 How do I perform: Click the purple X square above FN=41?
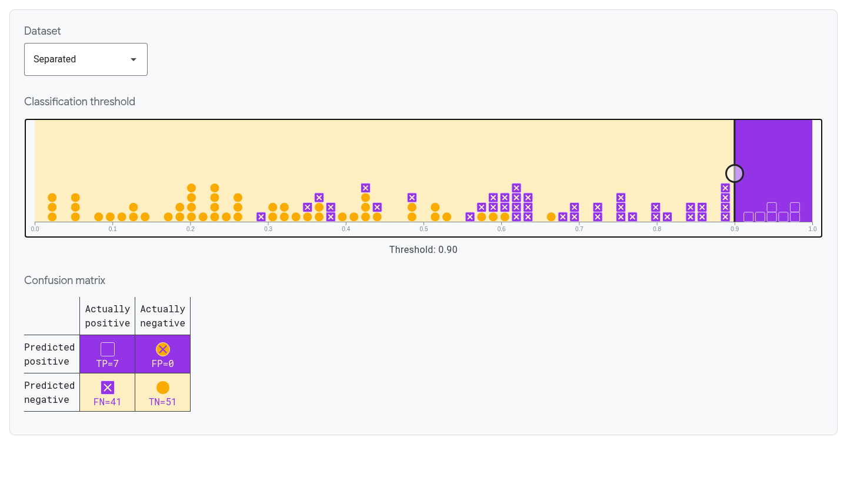point(108,388)
